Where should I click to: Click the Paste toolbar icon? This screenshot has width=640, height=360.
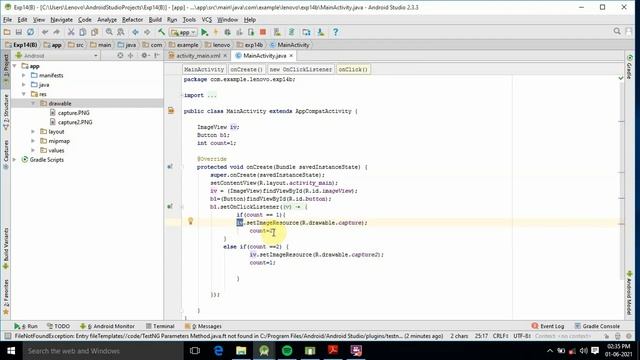[95, 32]
